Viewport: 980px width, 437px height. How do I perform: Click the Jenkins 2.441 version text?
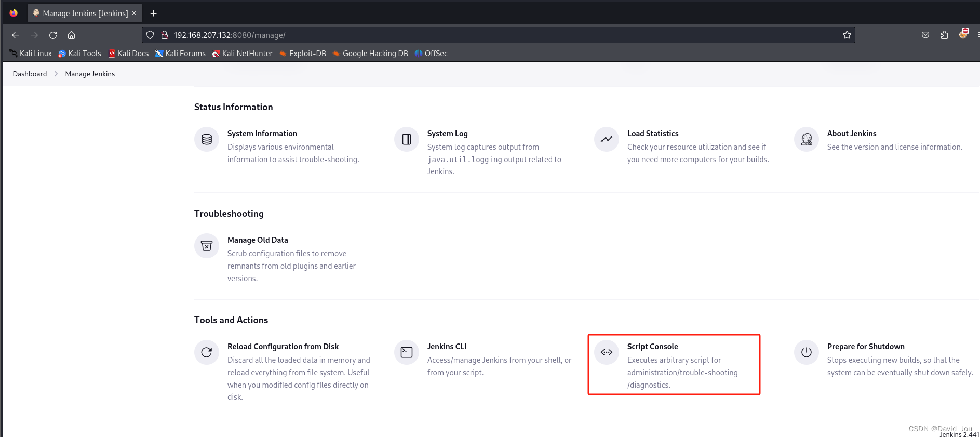point(959,434)
